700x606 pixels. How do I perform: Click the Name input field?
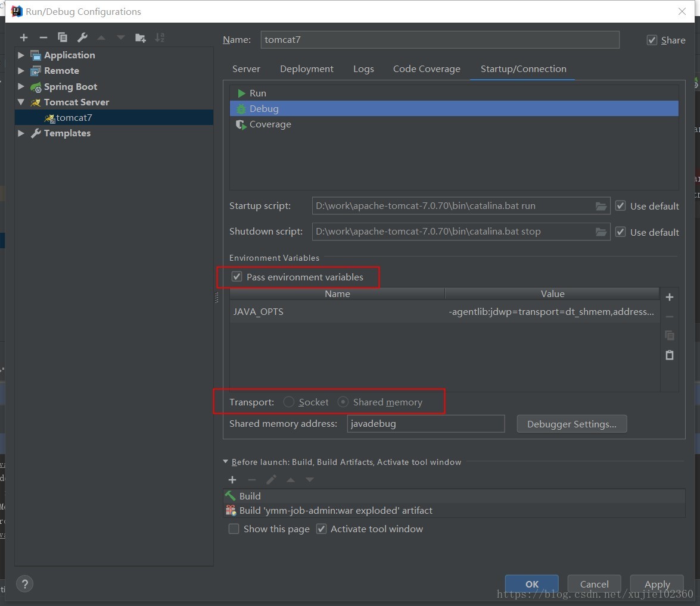pos(440,40)
